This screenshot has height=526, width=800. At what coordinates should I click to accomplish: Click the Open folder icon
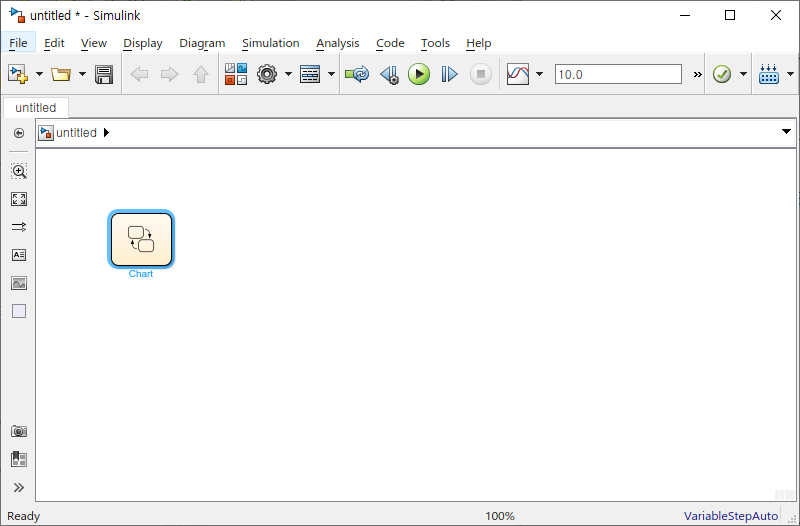point(61,74)
